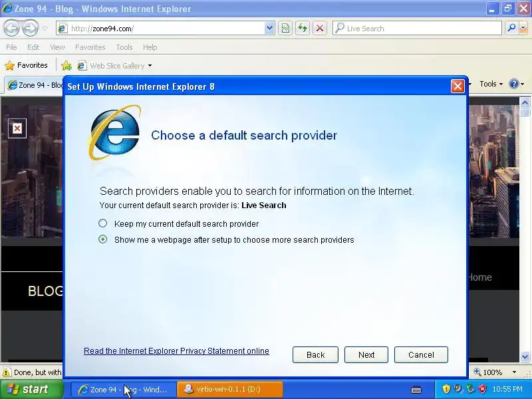This screenshot has width=532, height=399.
Task: Expand the Web Slice Gallery dropdown arrow
Action: point(150,65)
